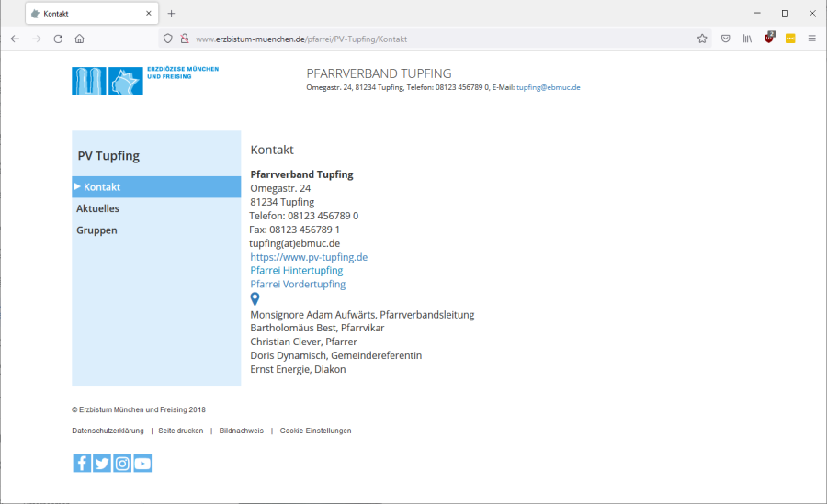827x504 pixels.
Task: Select Gruppen in the sidebar menu
Action: click(x=96, y=230)
